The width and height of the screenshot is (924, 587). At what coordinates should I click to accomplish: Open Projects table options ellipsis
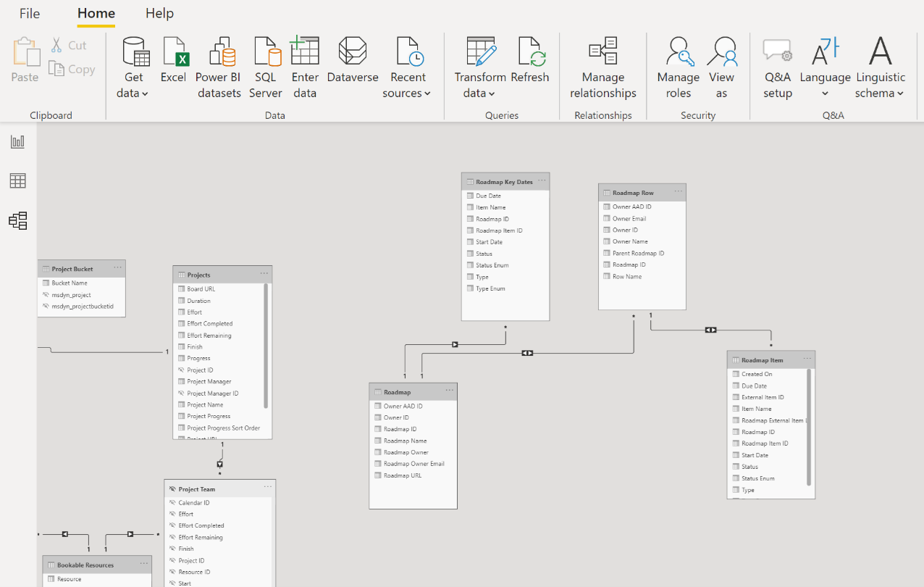pyautogui.click(x=264, y=274)
